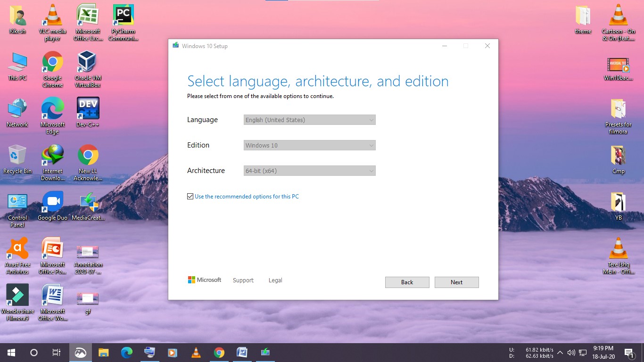
Task: Open Google Chrome from the taskbar
Action: [219, 352]
